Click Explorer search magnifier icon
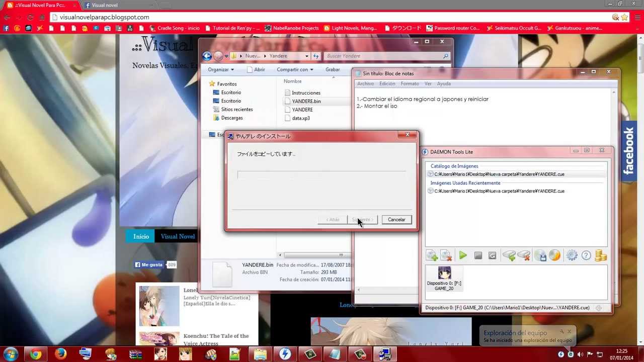The width and height of the screenshot is (644, 362). pos(446,56)
